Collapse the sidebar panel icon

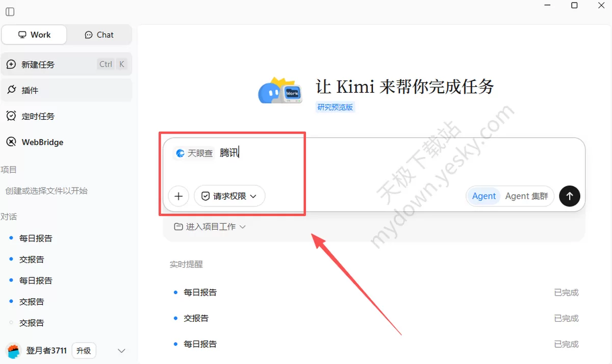(10, 12)
